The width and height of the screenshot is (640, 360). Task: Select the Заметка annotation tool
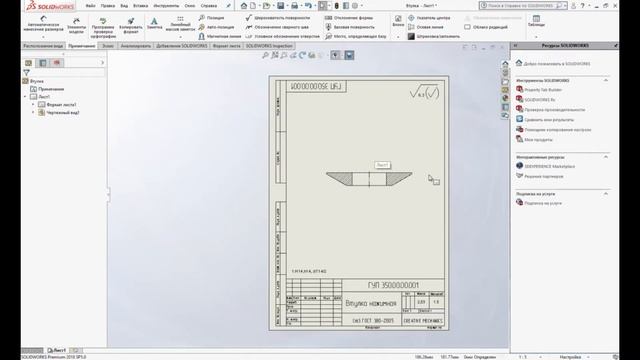pos(154,23)
